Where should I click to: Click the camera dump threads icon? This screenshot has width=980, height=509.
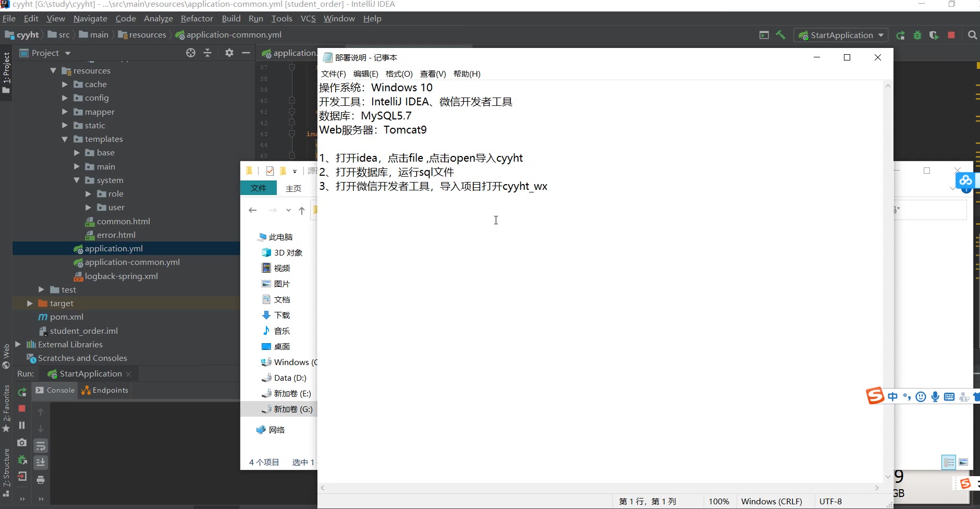click(x=22, y=443)
